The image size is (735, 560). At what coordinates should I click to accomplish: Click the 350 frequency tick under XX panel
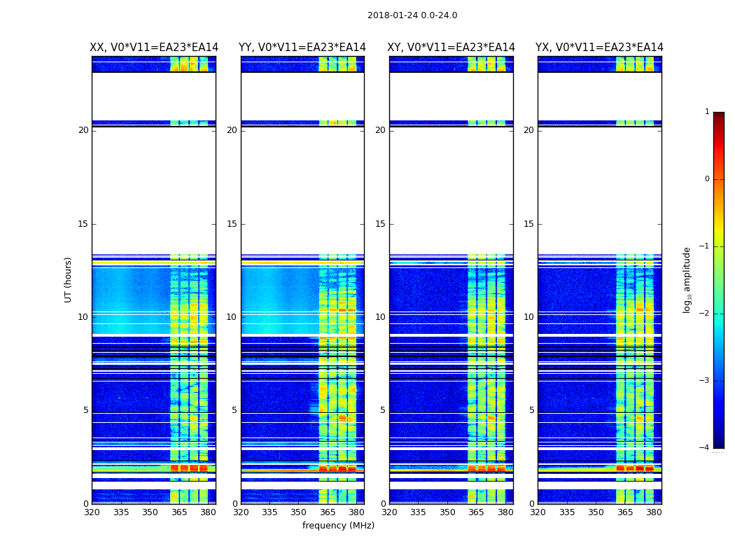point(150,512)
